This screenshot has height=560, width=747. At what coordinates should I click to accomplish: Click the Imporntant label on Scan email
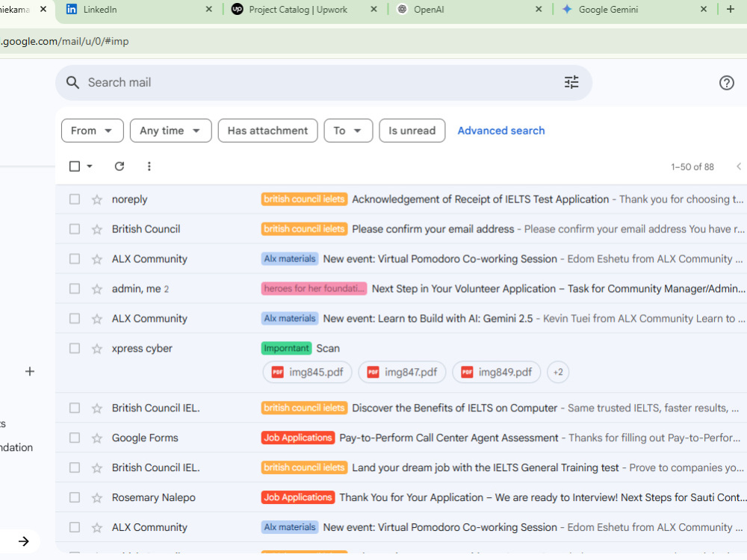point(286,348)
